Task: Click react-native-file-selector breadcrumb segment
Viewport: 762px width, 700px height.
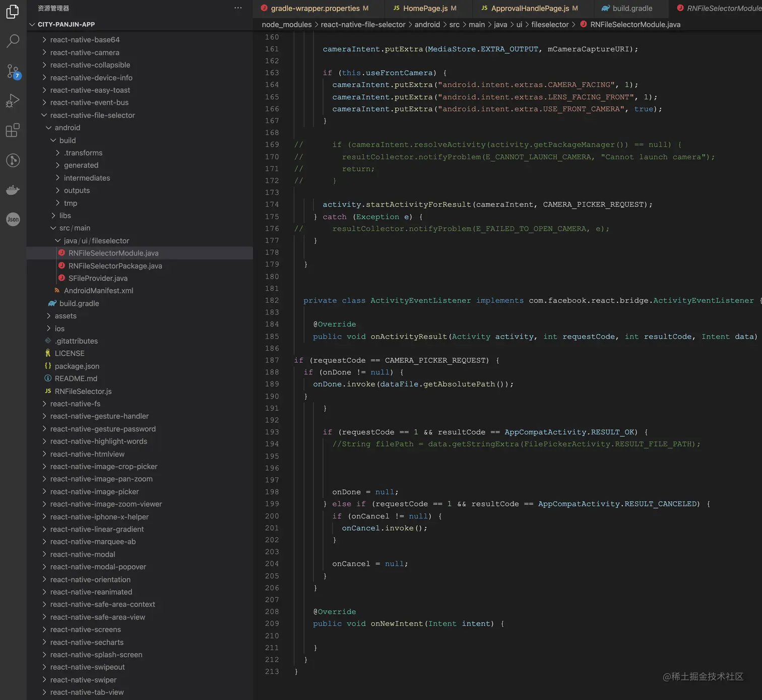Action: [x=363, y=24]
